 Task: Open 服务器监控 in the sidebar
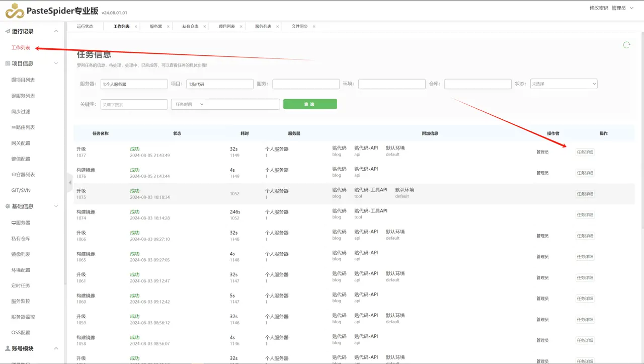[23, 317]
